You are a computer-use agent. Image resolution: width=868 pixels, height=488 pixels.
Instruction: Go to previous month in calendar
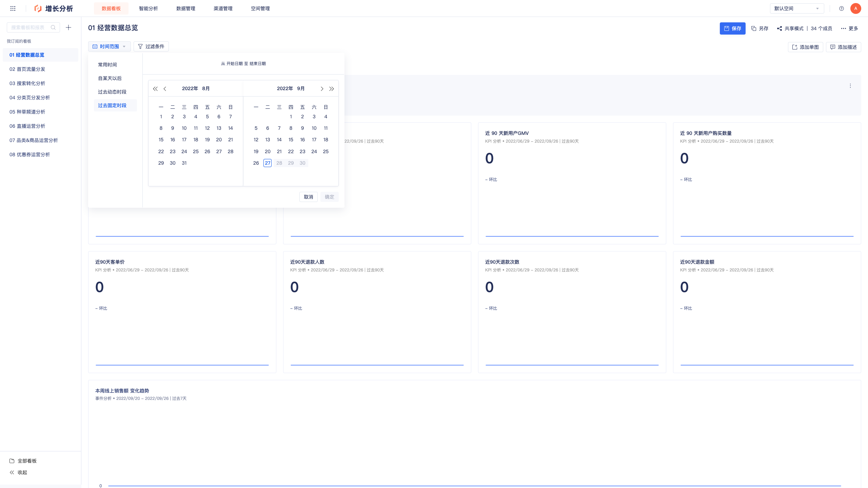click(x=165, y=89)
